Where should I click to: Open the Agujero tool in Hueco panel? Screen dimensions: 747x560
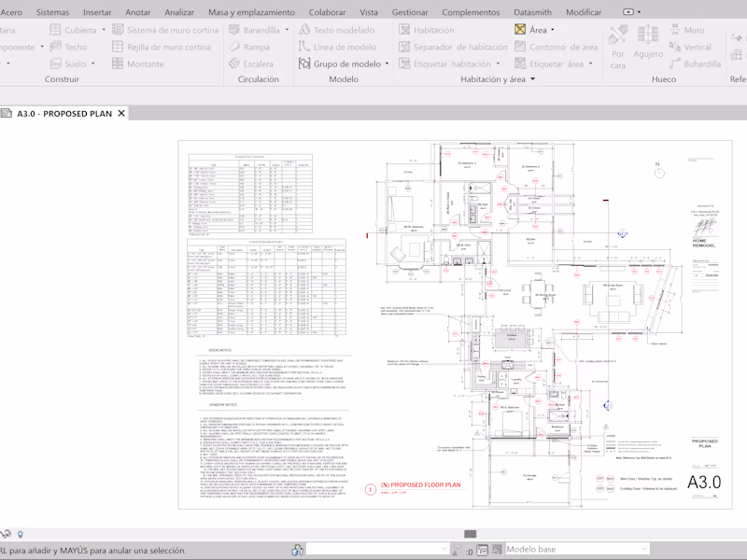tap(648, 42)
